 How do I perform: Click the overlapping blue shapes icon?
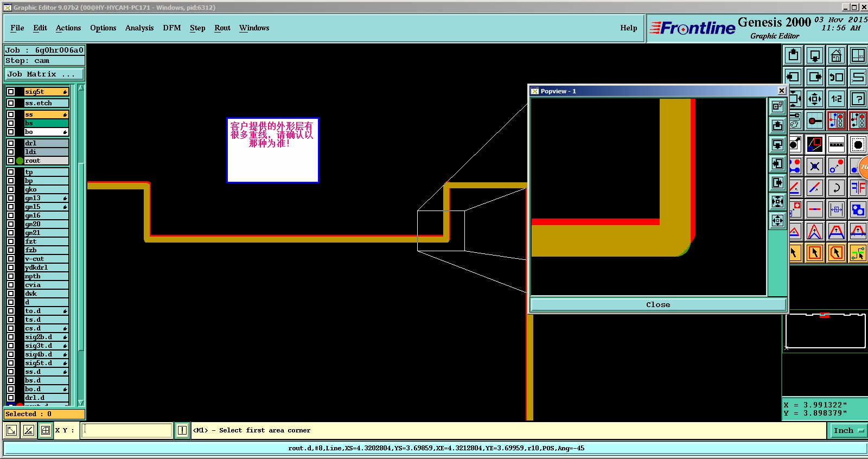858,209
